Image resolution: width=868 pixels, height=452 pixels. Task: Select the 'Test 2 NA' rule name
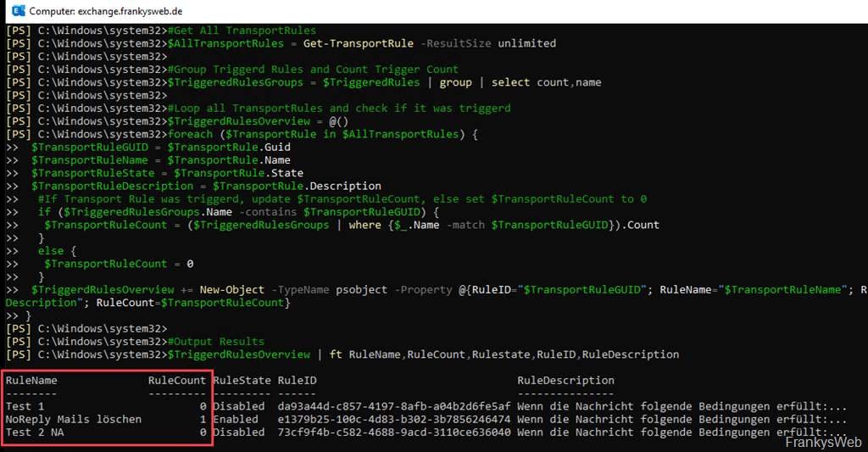tap(34, 432)
